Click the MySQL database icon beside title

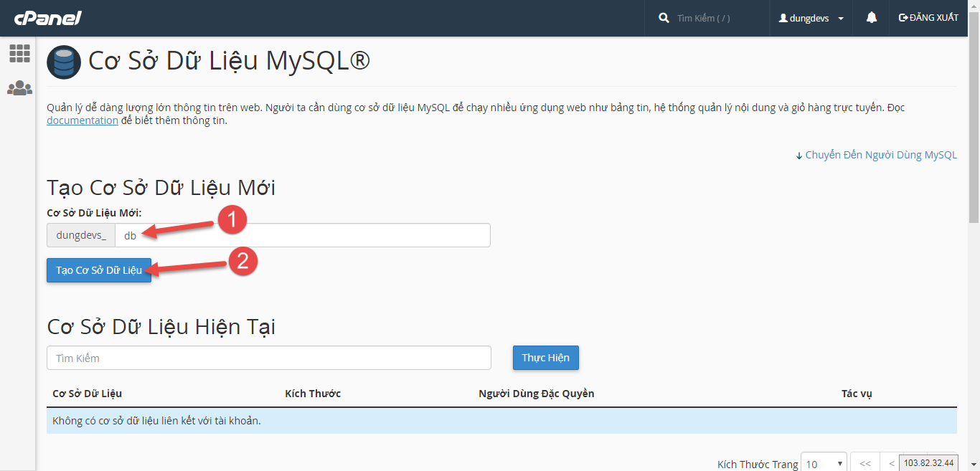tap(64, 62)
